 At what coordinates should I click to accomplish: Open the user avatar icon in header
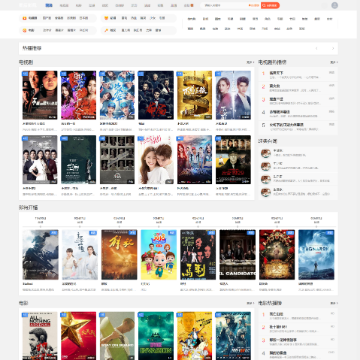(x=334, y=5)
